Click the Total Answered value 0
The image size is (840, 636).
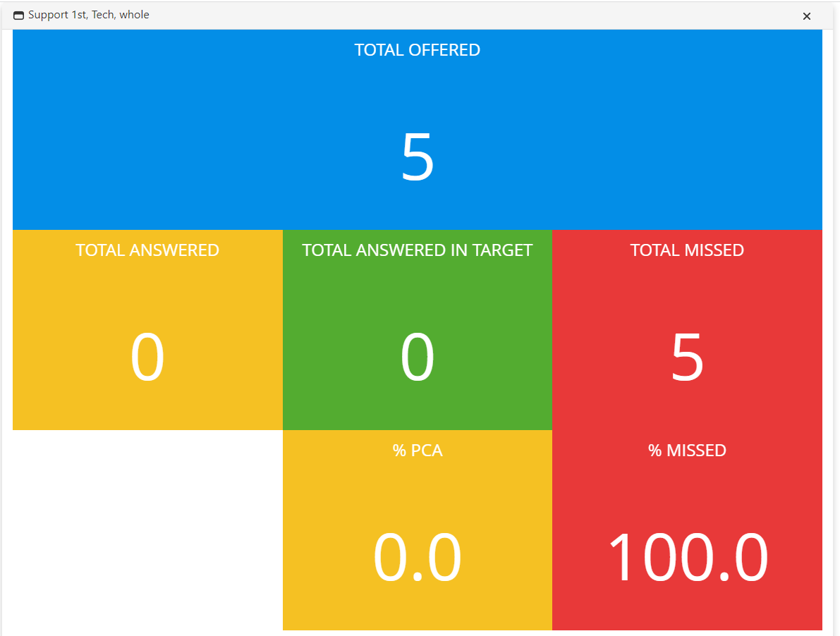point(147,357)
